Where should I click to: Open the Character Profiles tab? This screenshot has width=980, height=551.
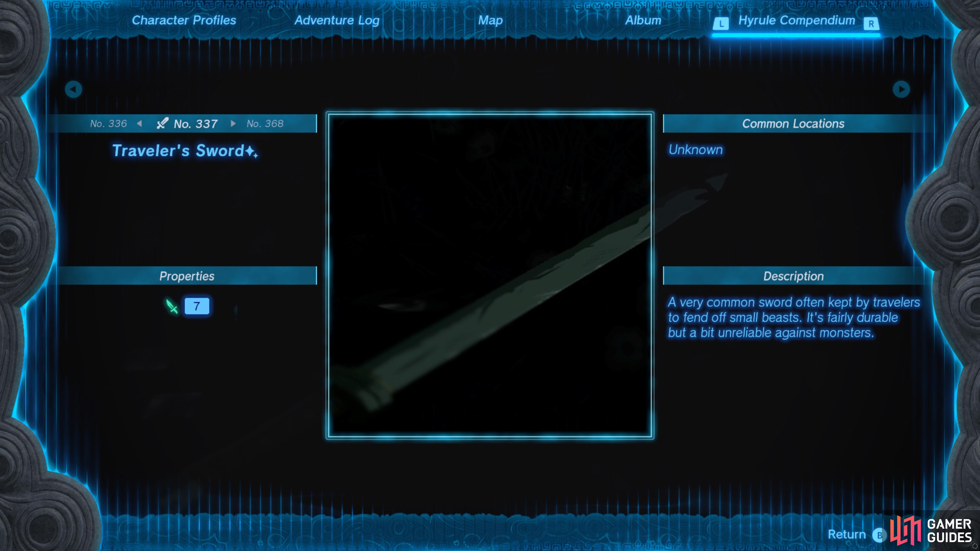click(184, 20)
